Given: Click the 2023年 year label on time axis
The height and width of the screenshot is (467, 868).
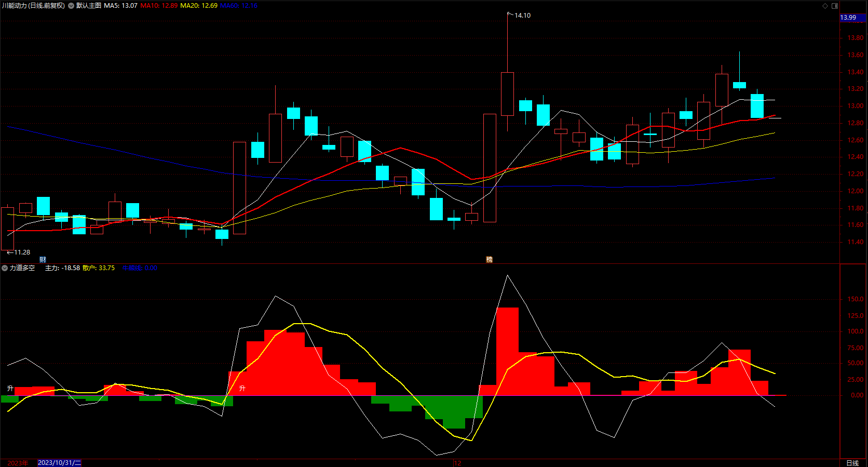Looking at the screenshot, I should coord(18,463).
